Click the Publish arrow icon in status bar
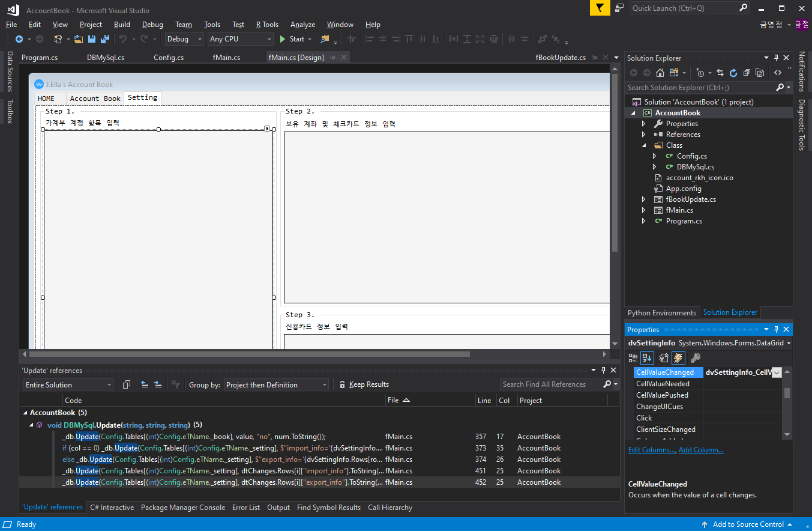This screenshot has height=531, width=812. [x=705, y=524]
